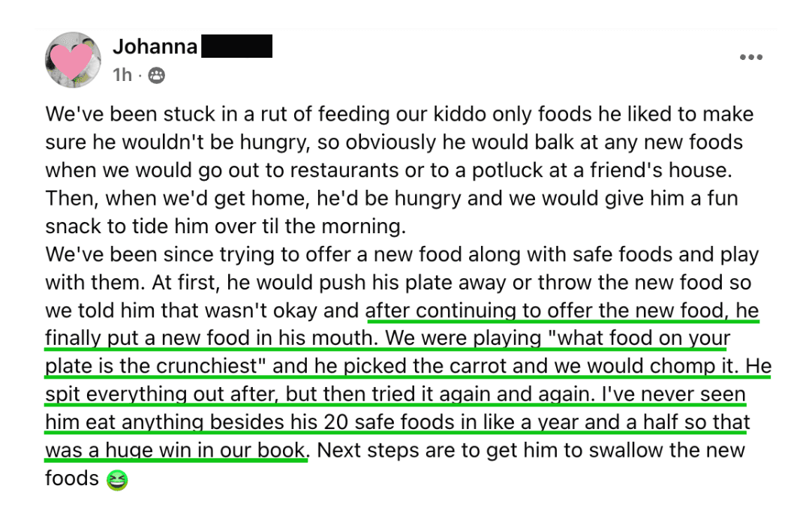Screen dimensions: 812x522
Task: Click the black redaction box after Johanna
Action: (236, 46)
